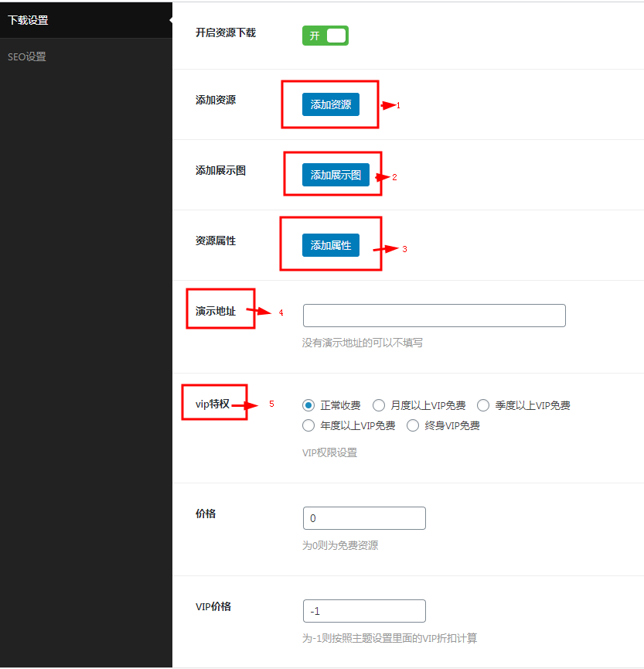
Task: Focus the 演示地址 input field
Action: point(434,316)
